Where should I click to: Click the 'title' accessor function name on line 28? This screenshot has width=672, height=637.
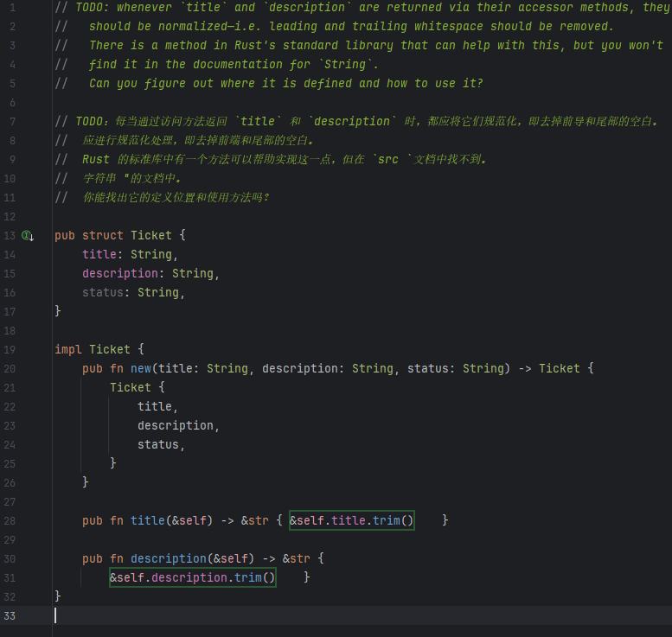click(147, 520)
